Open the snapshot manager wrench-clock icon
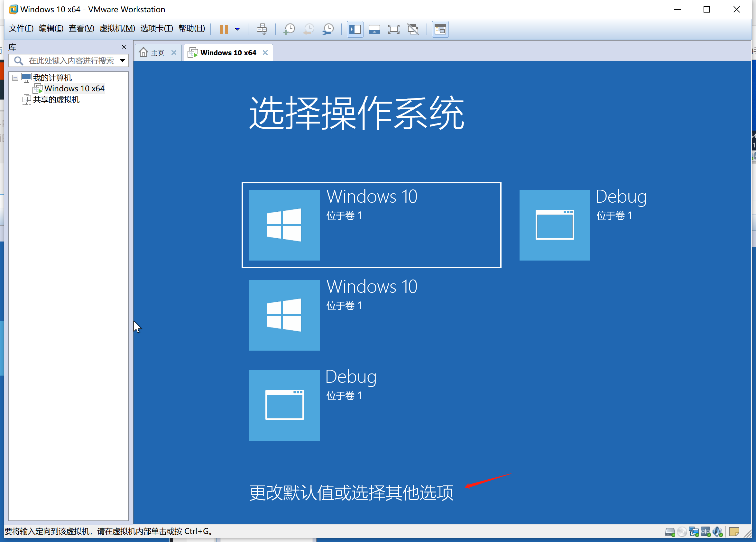This screenshot has height=542, width=756. pos(328,29)
